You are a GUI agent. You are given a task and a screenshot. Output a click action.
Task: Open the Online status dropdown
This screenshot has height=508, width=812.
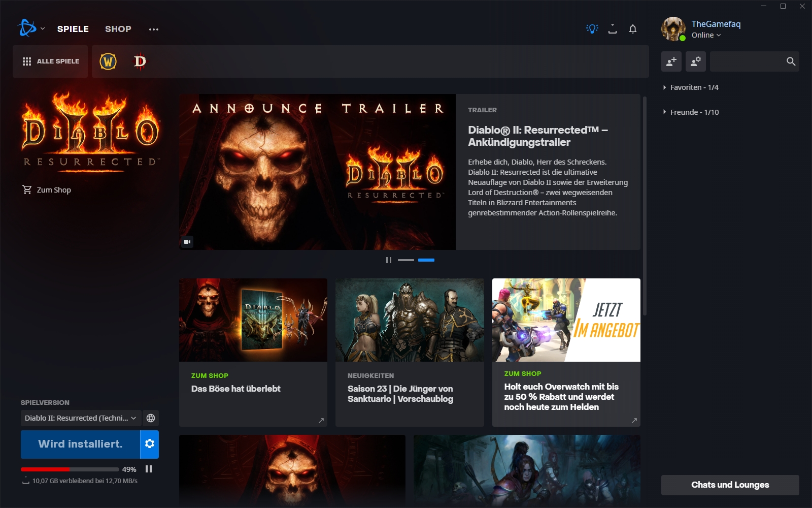[706, 35]
